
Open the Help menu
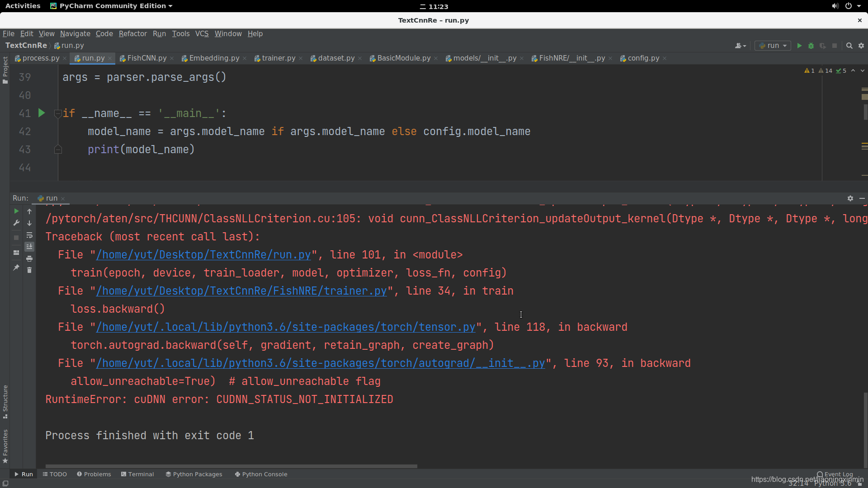tap(255, 33)
